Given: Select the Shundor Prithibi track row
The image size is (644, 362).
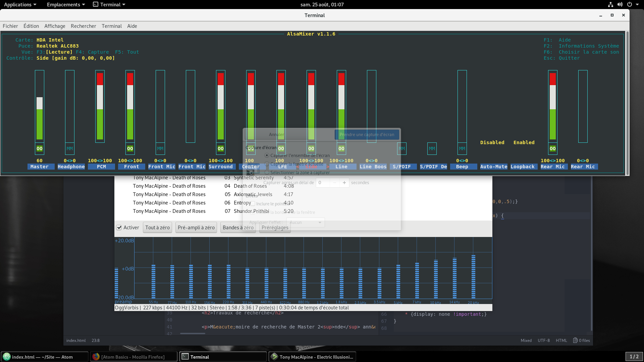Looking at the screenshot, I should [251, 211].
